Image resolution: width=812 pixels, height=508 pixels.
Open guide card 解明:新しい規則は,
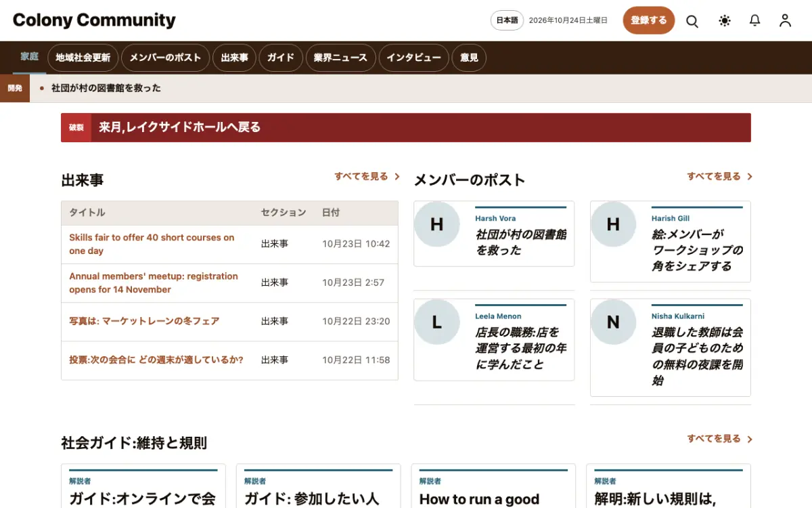655,499
